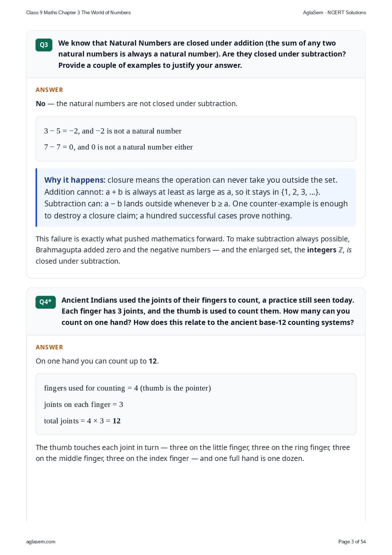Click the 'fingers used for counting = 4' line
392x555 pixels.
tap(128, 388)
